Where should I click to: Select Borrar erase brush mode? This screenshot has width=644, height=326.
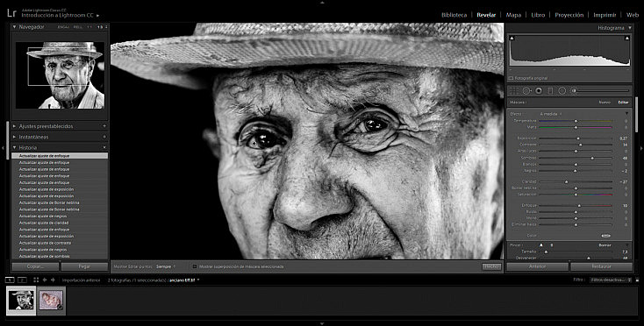(x=605, y=245)
